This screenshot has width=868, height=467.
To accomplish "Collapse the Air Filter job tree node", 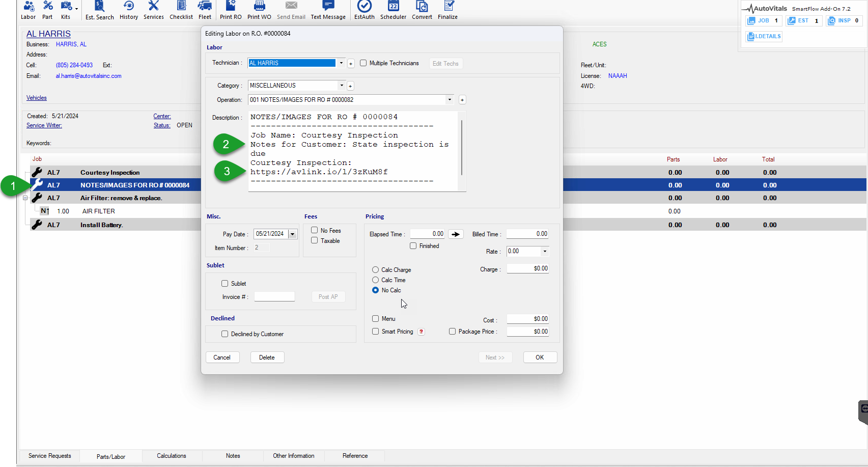I will click(x=25, y=198).
